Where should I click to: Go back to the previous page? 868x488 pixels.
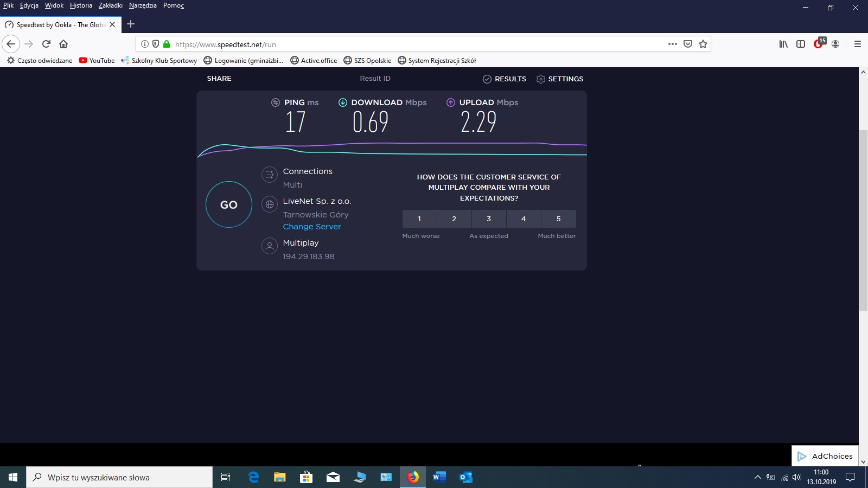(x=11, y=44)
